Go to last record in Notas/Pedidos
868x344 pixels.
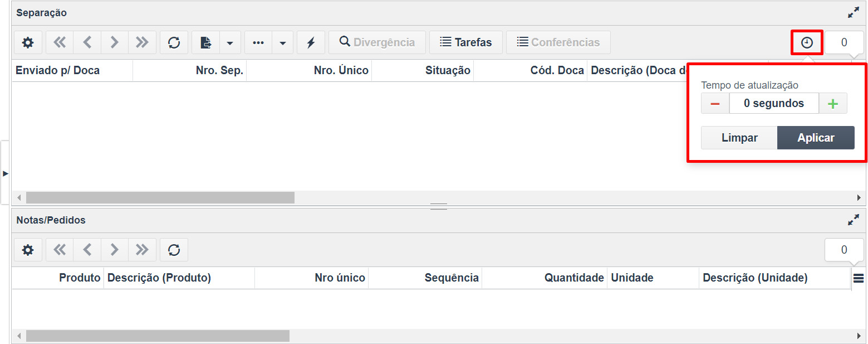pos(142,250)
